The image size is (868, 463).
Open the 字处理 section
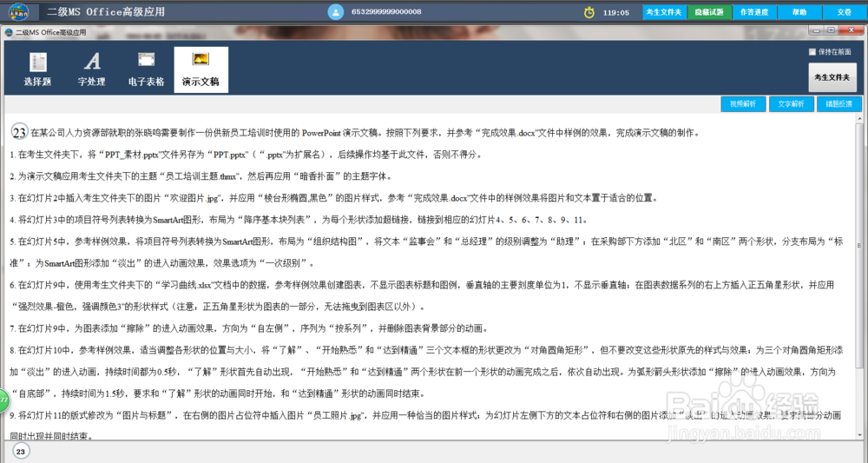(x=92, y=69)
